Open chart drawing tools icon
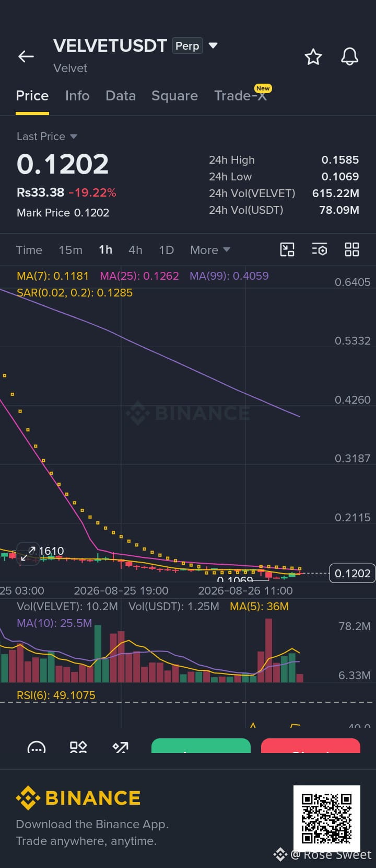The height and width of the screenshot is (868, 376). coord(287,249)
